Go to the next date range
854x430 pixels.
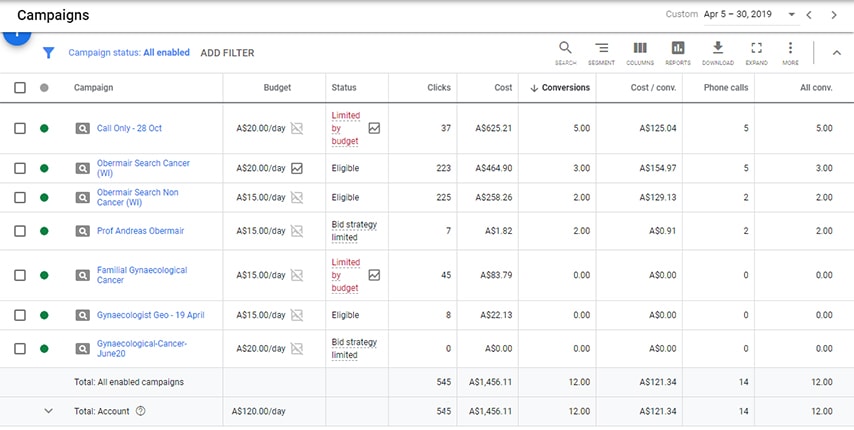834,15
